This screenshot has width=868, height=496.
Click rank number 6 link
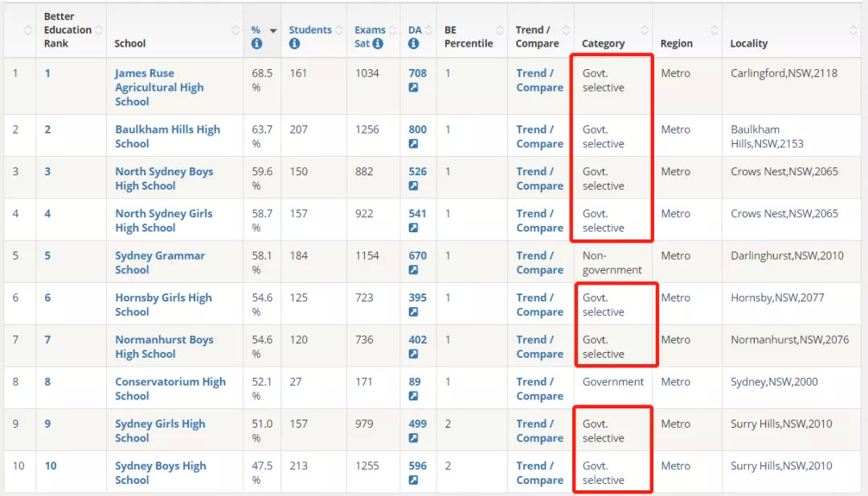click(x=47, y=297)
